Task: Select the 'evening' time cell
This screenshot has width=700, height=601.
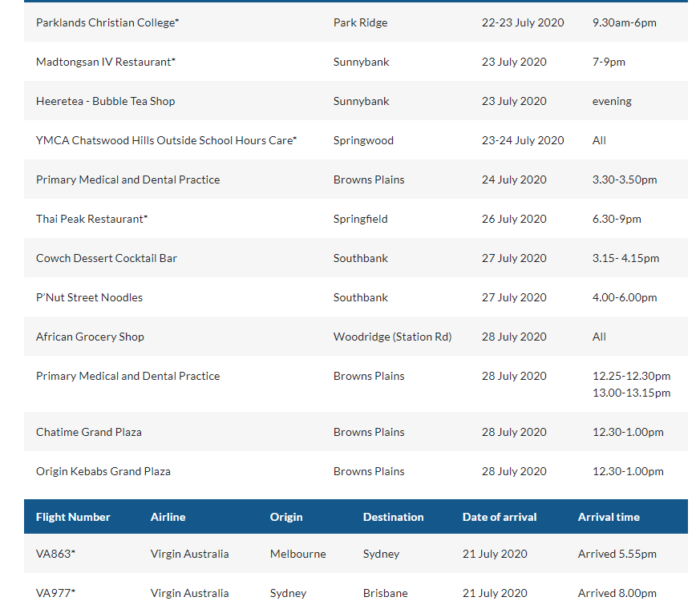Action: (612, 101)
